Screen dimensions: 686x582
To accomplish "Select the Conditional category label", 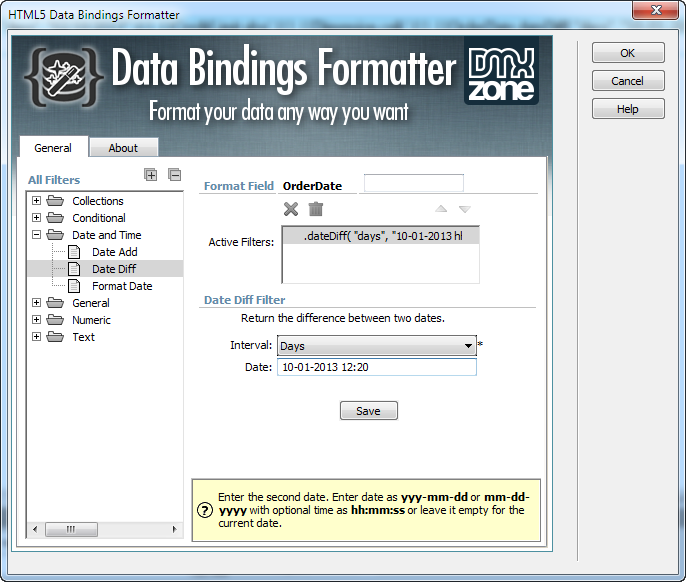I will 99,218.
